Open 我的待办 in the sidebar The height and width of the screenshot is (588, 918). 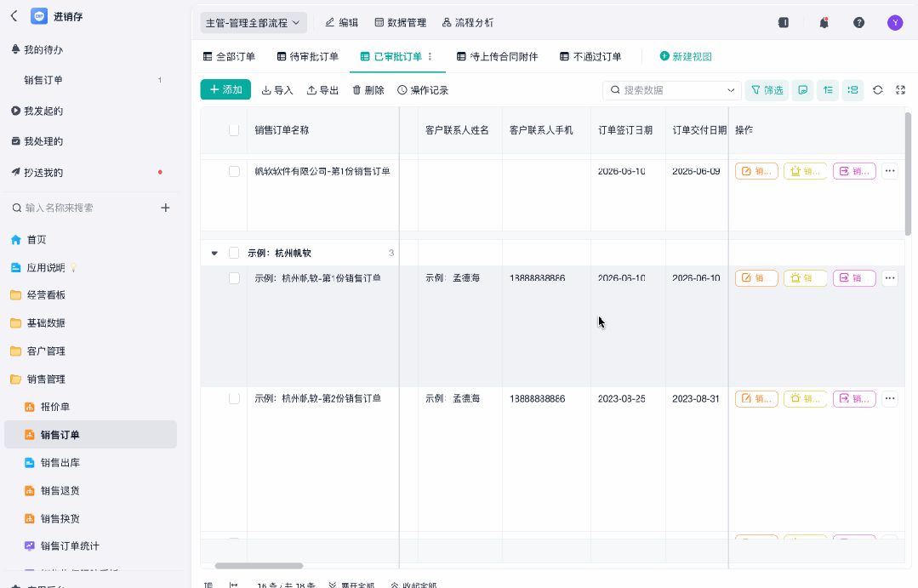coord(37,50)
